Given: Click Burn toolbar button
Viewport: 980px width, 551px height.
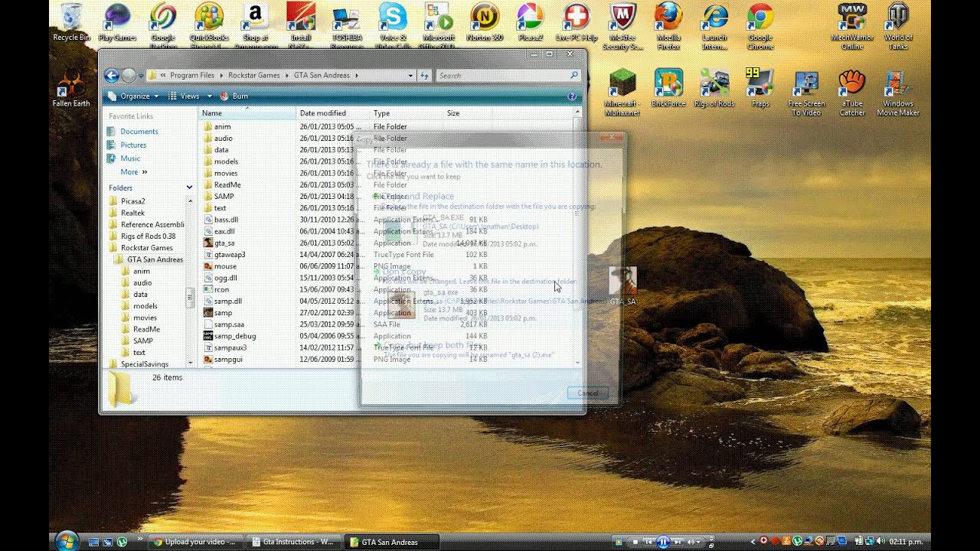Looking at the screenshot, I should click(234, 96).
